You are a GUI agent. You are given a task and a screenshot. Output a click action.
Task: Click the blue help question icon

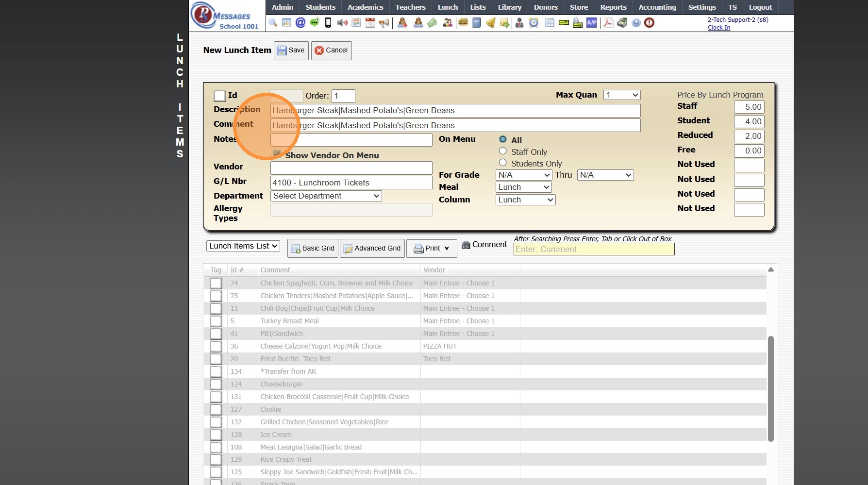pos(636,23)
